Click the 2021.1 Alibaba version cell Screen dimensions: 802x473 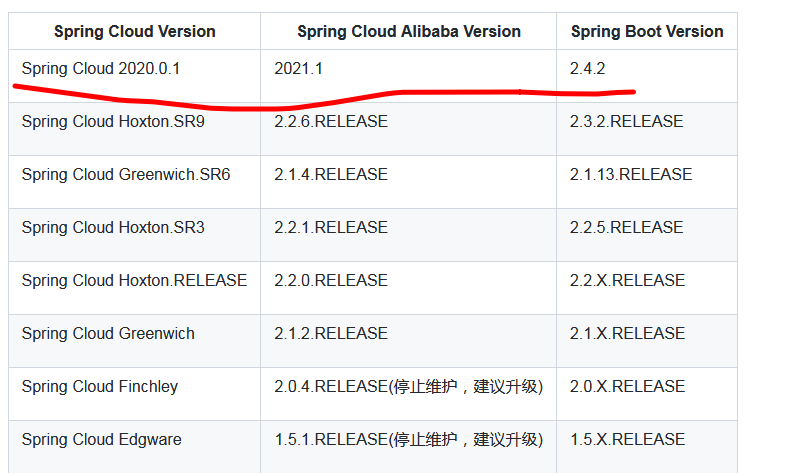click(x=299, y=69)
